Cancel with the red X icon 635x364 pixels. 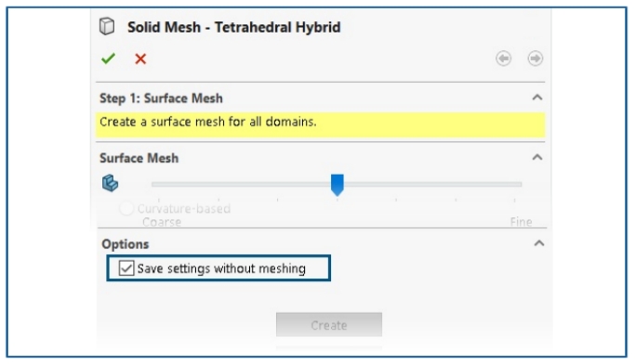point(140,59)
